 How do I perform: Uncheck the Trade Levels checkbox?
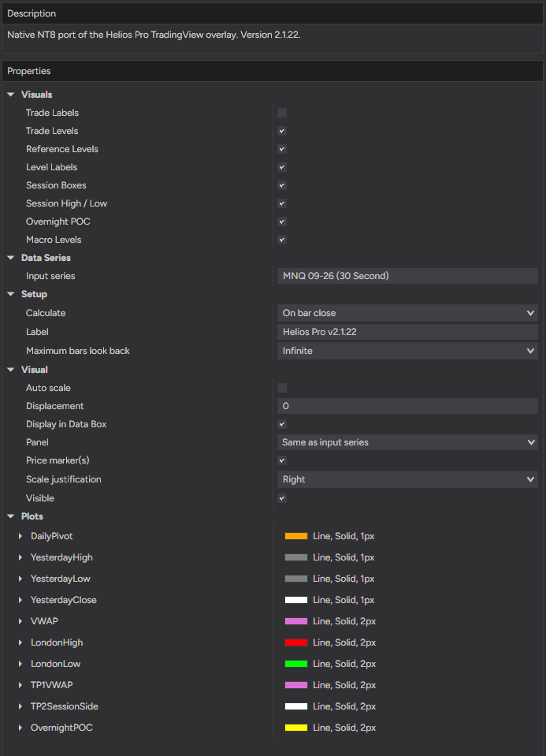tap(282, 131)
